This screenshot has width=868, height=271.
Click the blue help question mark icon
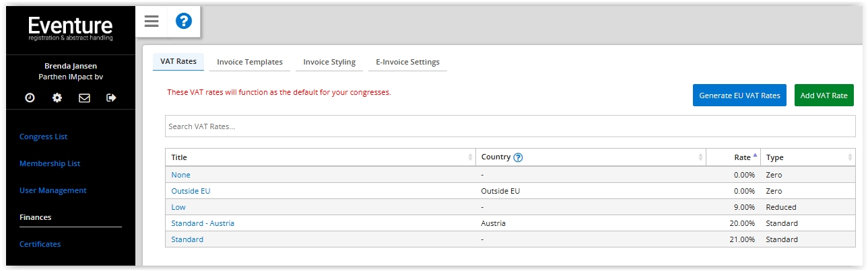pos(184,22)
